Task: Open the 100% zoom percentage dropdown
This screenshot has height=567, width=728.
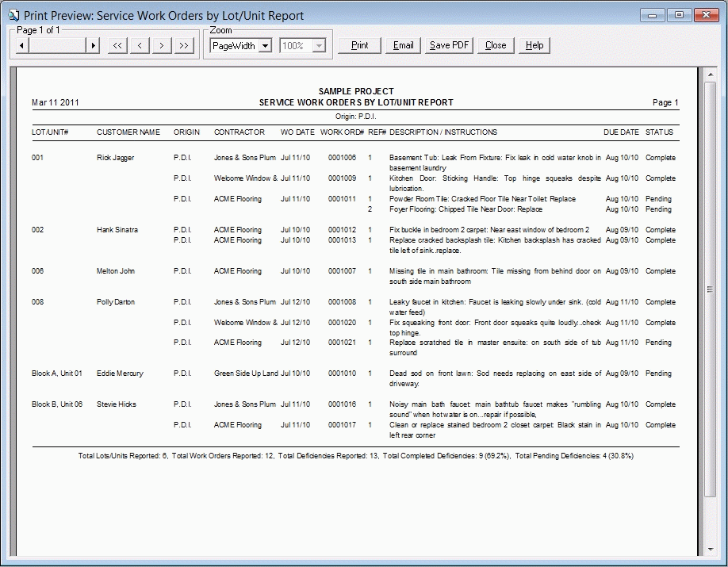Action: [319, 45]
